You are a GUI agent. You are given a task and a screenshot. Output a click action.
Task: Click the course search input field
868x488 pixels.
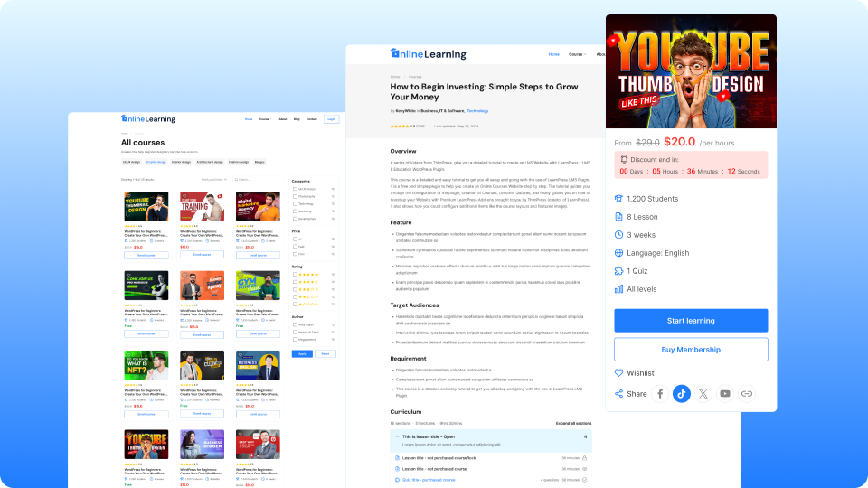[x=258, y=180]
